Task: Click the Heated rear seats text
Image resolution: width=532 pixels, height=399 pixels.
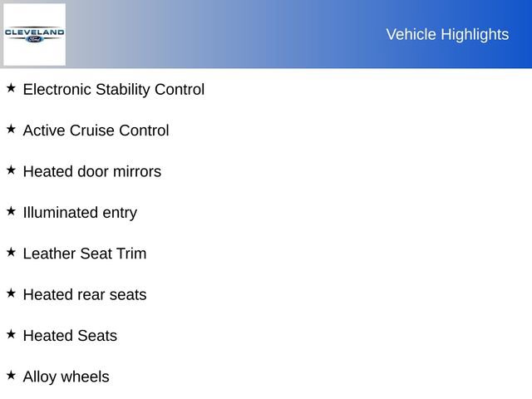Action: click(84, 294)
